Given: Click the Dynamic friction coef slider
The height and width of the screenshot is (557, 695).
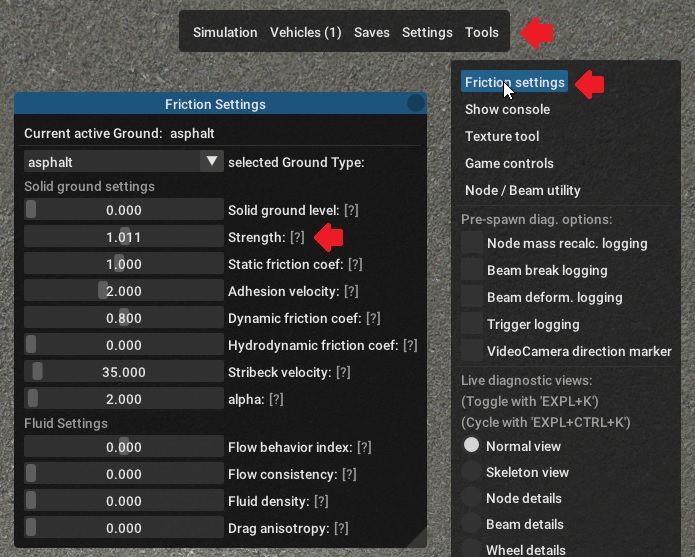Looking at the screenshot, I should 123,319.
